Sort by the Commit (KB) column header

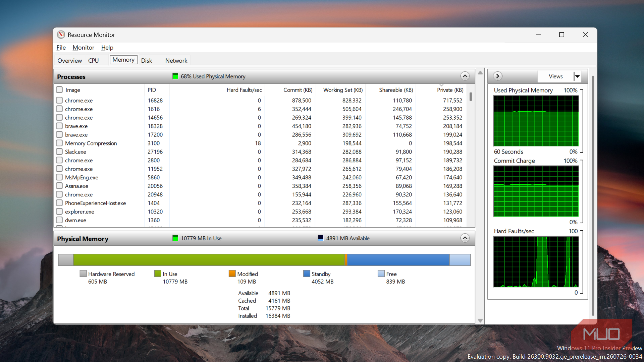tap(298, 90)
